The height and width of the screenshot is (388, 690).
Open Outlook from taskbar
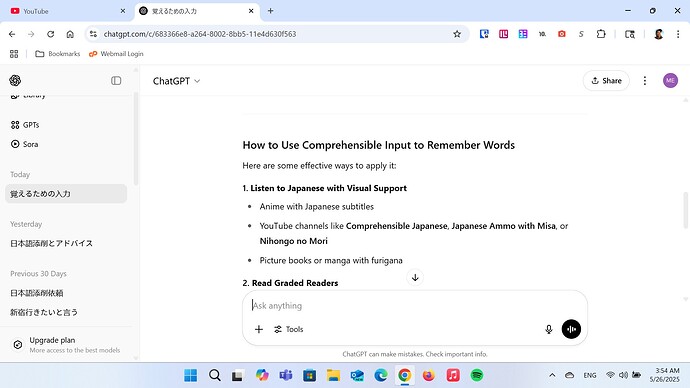click(357, 375)
